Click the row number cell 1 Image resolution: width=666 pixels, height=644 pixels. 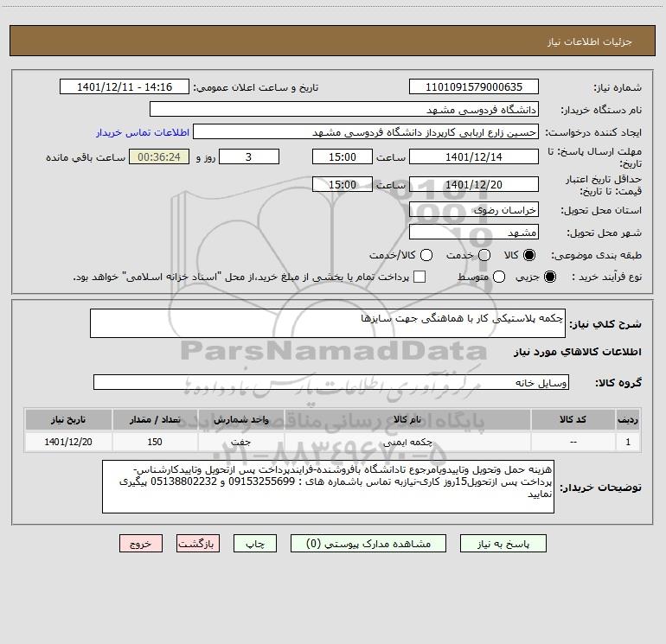(x=628, y=443)
